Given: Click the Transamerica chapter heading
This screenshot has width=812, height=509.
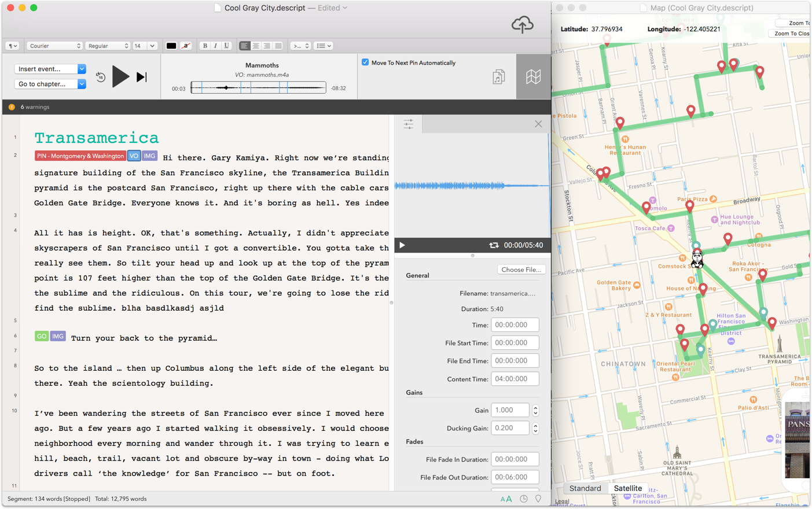Looking at the screenshot, I should click(x=96, y=138).
